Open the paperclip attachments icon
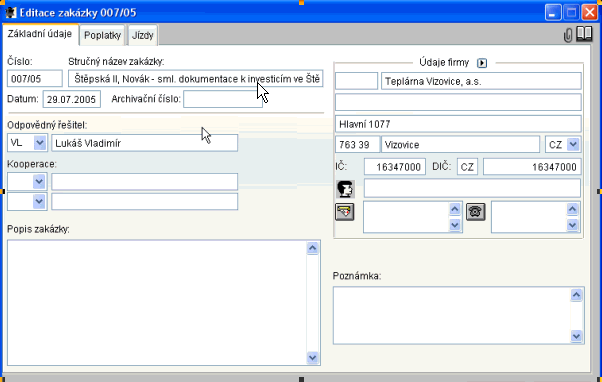The height and width of the screenshot is (382, 602). coord(568,35)
